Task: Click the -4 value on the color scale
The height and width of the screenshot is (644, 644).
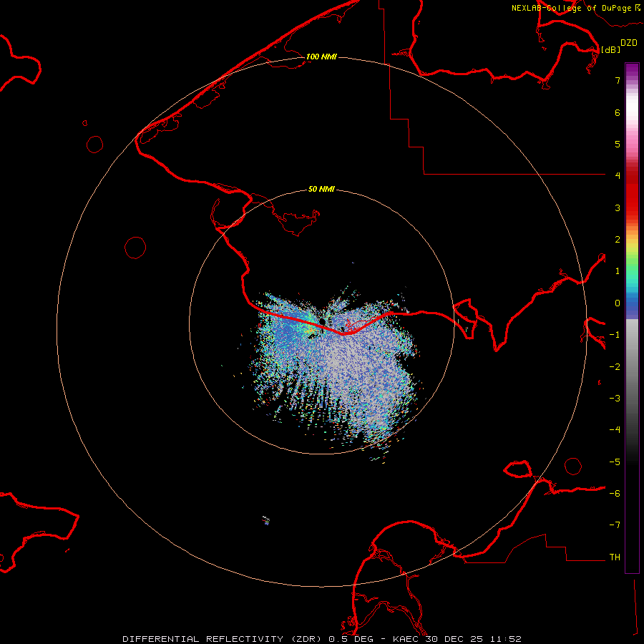Action: [x=615, y=430]
